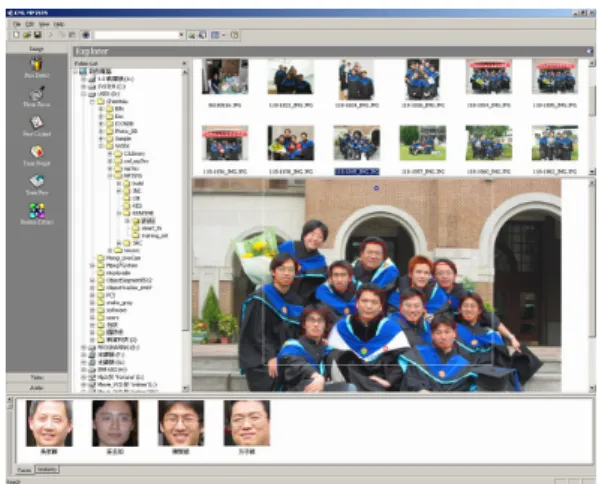Viewport: 599px width, 484px height.
Task: Collapse the MP7SYS folder node
Action: point(110,176)
